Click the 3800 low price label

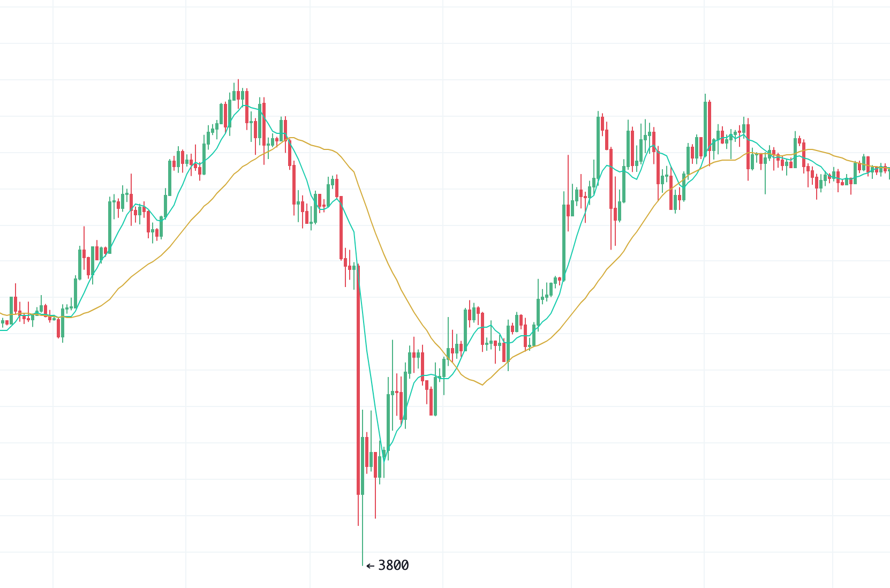(x=393, y=566)
